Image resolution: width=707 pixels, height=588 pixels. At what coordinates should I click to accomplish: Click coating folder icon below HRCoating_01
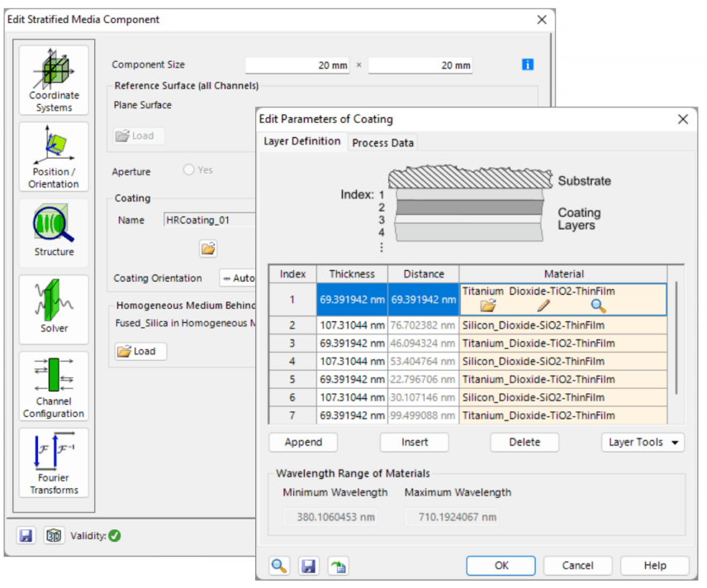click(208, 249)
